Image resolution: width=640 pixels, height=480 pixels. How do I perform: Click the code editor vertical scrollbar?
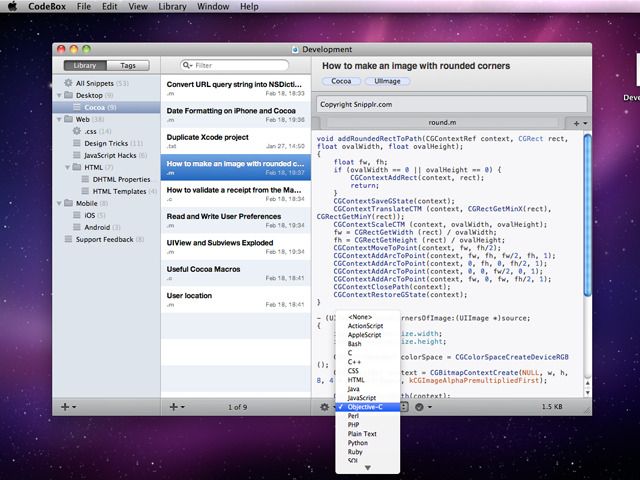588,215
